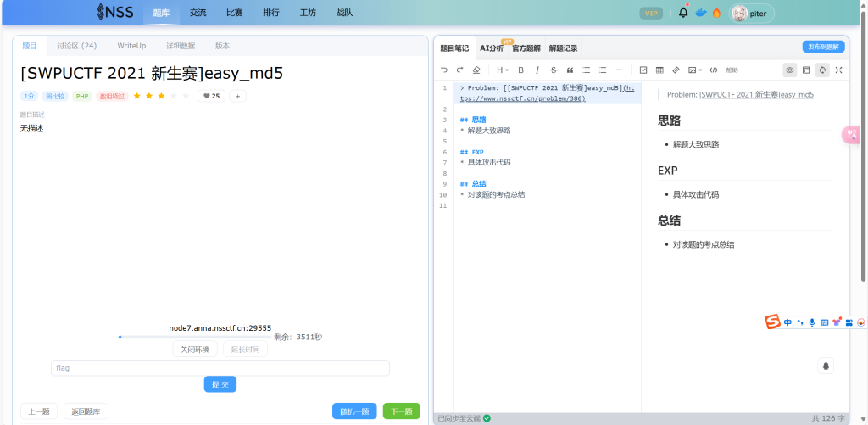Open notifications bell in top bar
The width and height of the screenshot is (868, 425).
pos(683,13)
